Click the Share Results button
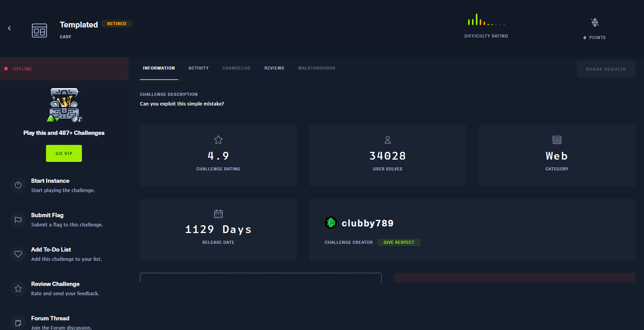This screenshot has height=330, width=644. (606, 69)
